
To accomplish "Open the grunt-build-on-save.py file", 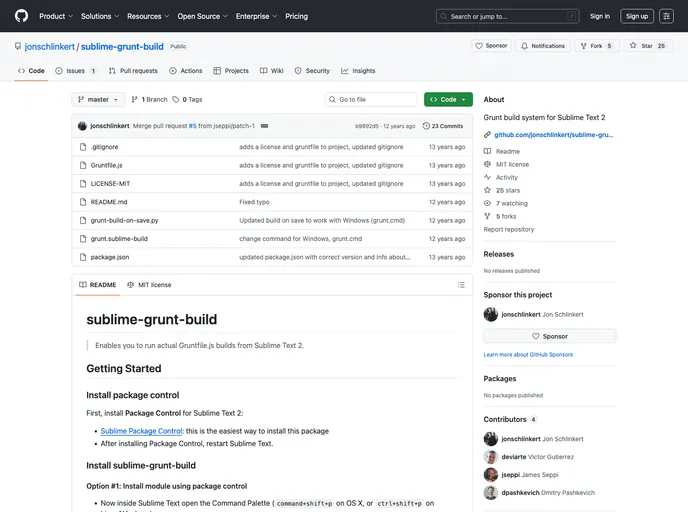I will coord(125,220).
